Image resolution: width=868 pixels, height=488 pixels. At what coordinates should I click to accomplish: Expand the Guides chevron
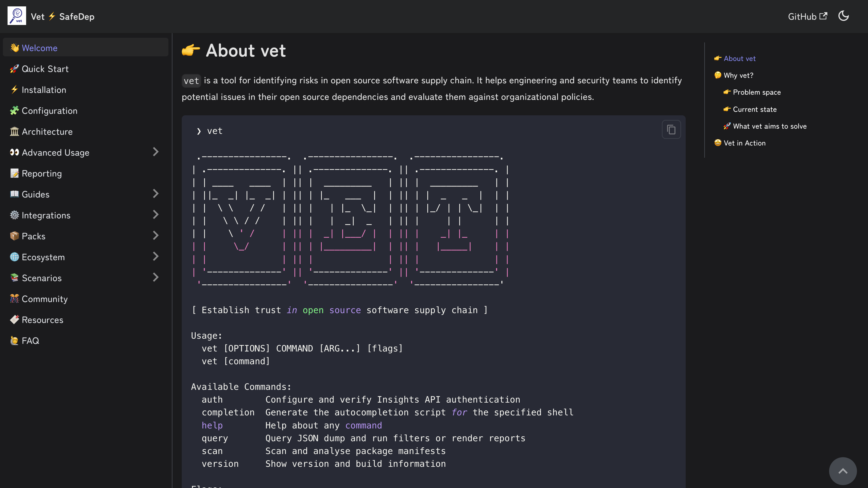click(156, 193)
